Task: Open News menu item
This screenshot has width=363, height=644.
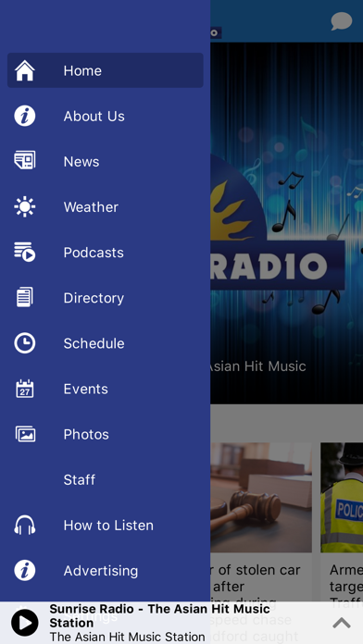Action: click(106, 161)
